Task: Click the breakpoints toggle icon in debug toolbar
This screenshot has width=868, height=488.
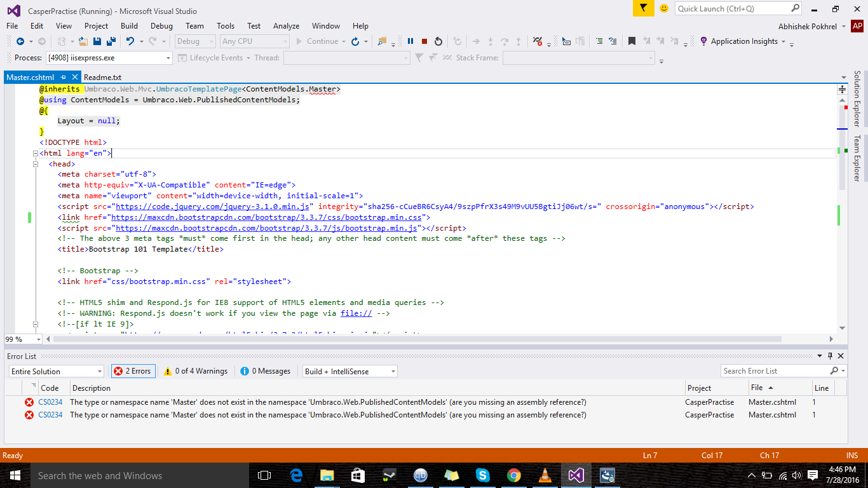Action: (538, 41)
